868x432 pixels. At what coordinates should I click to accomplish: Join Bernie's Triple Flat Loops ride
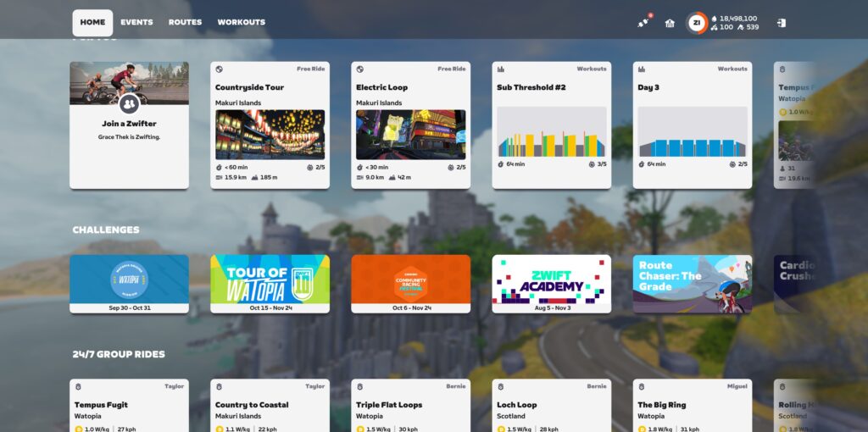pyautogui.click(x=411, y=406)
